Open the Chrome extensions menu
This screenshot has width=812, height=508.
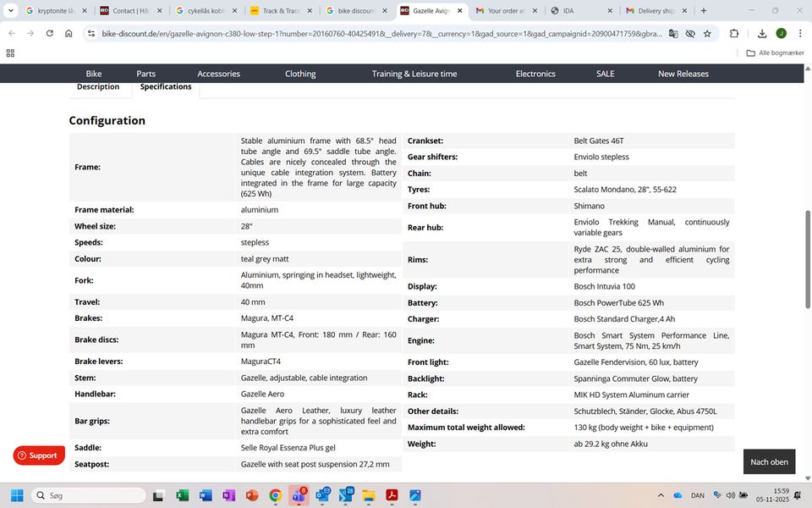(x=734, y=33)
